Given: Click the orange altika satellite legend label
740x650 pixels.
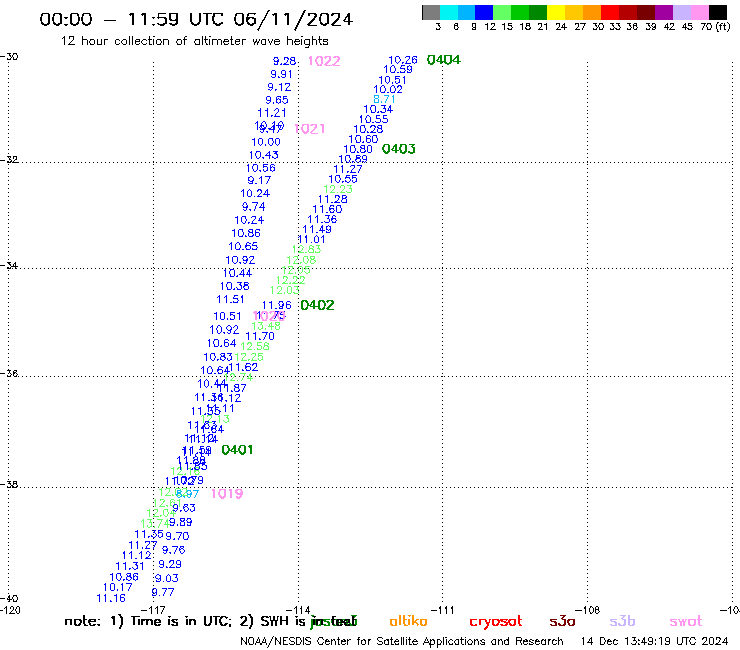Looking at the screenshot, I should pyautogui.click(x=408, y=621).
